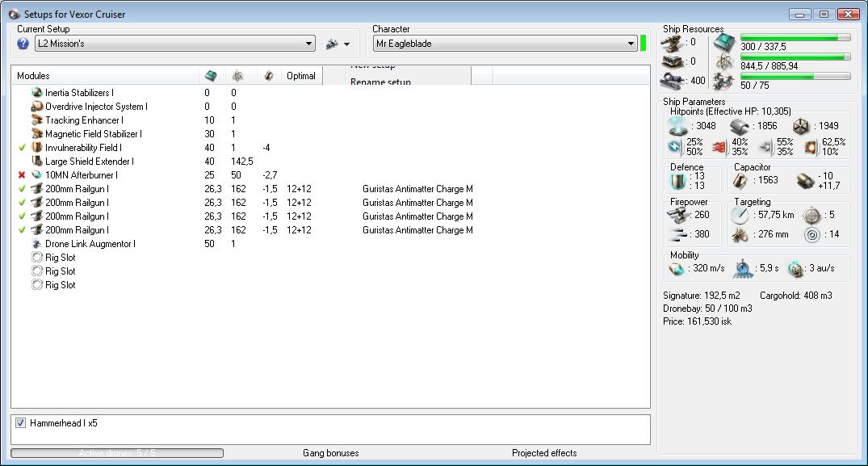Click the Large Shield Extender I icon

(x=37, y=161)
